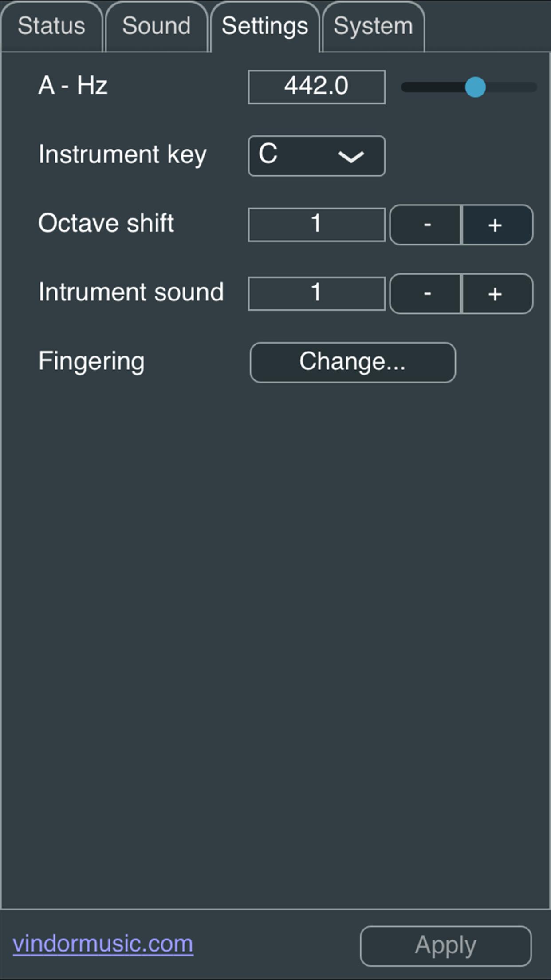Click the Octave shift value field

point(316,225)
